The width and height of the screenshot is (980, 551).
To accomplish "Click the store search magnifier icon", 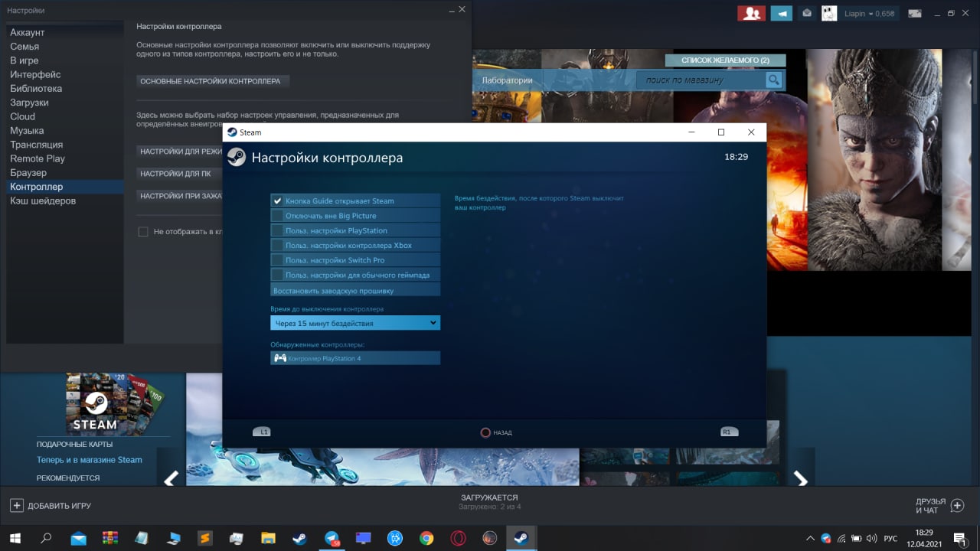I will tap(774, 80).
